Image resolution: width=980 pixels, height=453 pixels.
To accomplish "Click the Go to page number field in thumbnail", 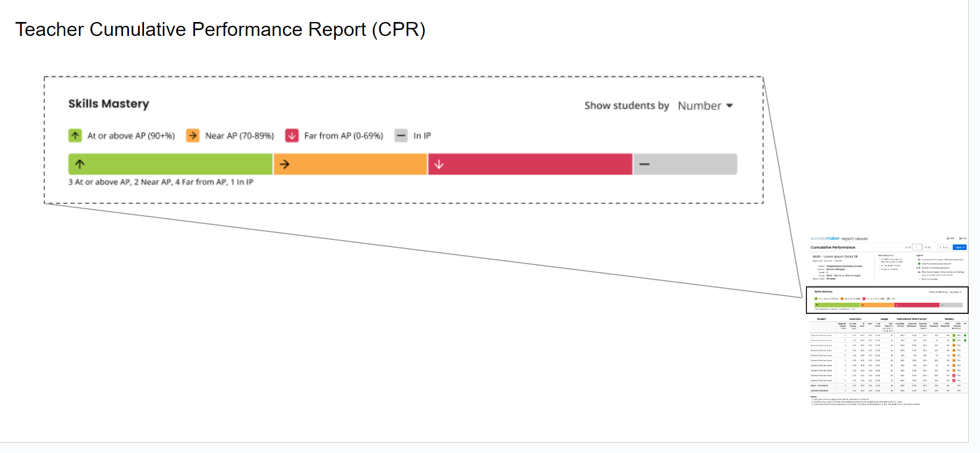I will click(x=917, y=247).
